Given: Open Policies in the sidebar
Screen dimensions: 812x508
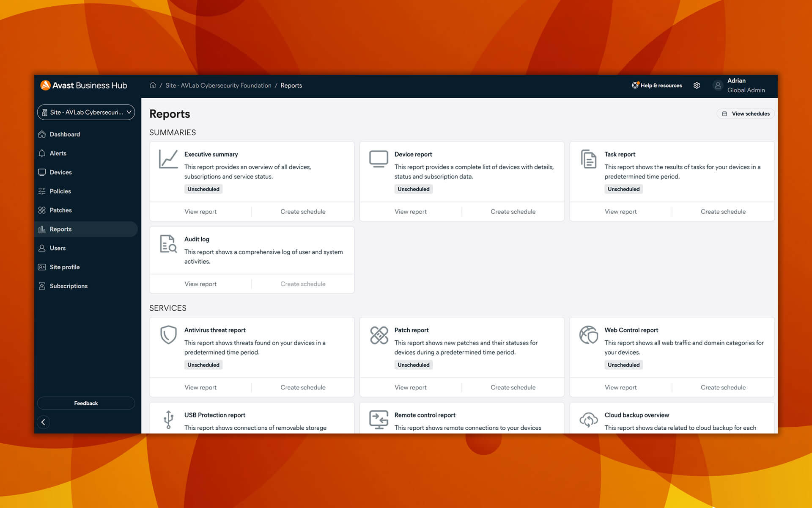Looking at the screenshot, I should (x=60, y=191).
